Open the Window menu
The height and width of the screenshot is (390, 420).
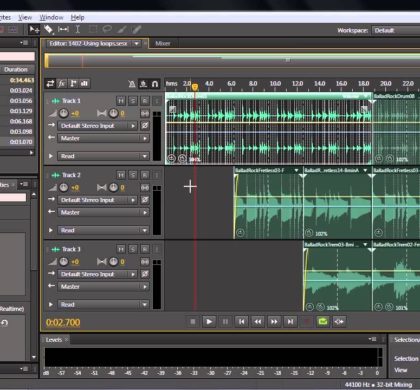pyautogui.click(x=51, y=17)
